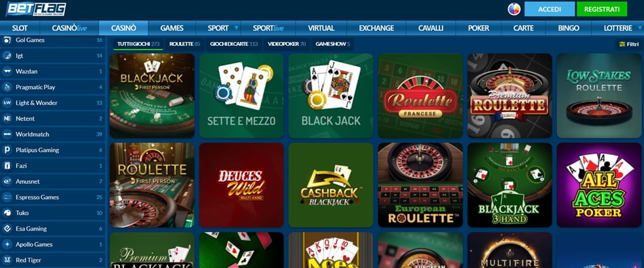Choose the Netent NE icon
The height and width of the screenshot is (268, 644).
(x=7, y=119)
